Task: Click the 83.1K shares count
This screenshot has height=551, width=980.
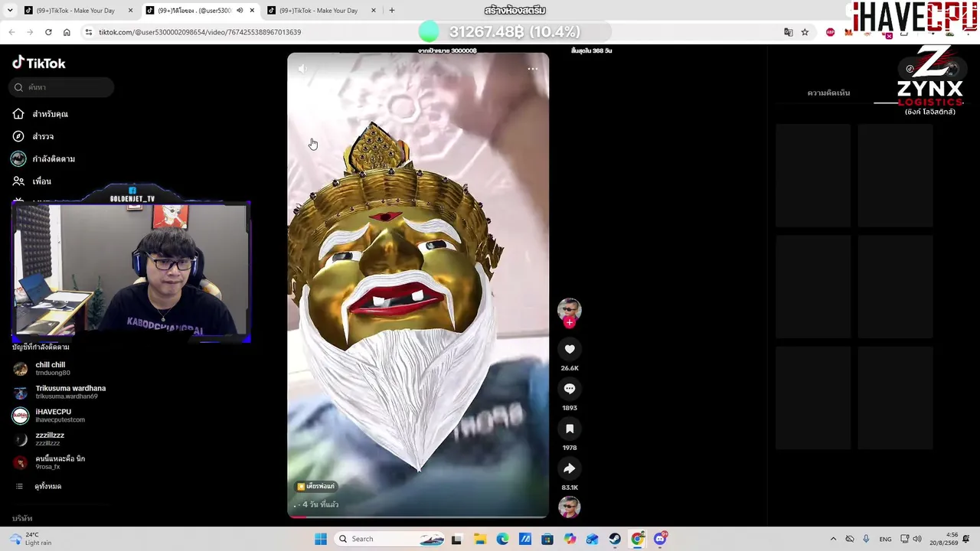Action: tap(570, 487)
